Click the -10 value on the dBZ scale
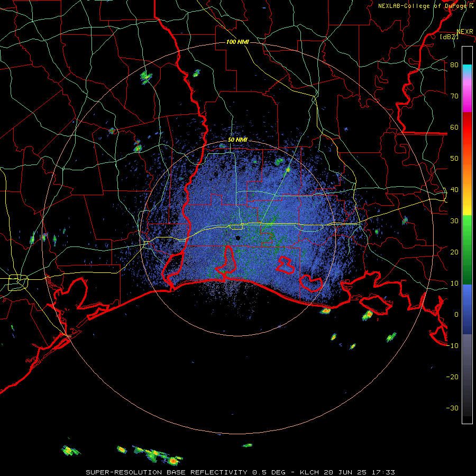This screenshot has width=476, height=476. point(452,346)
